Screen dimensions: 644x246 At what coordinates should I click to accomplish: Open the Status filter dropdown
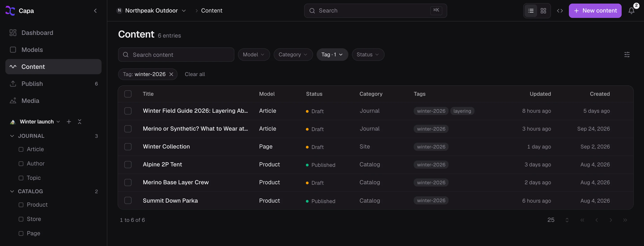[x=368, y=55]
